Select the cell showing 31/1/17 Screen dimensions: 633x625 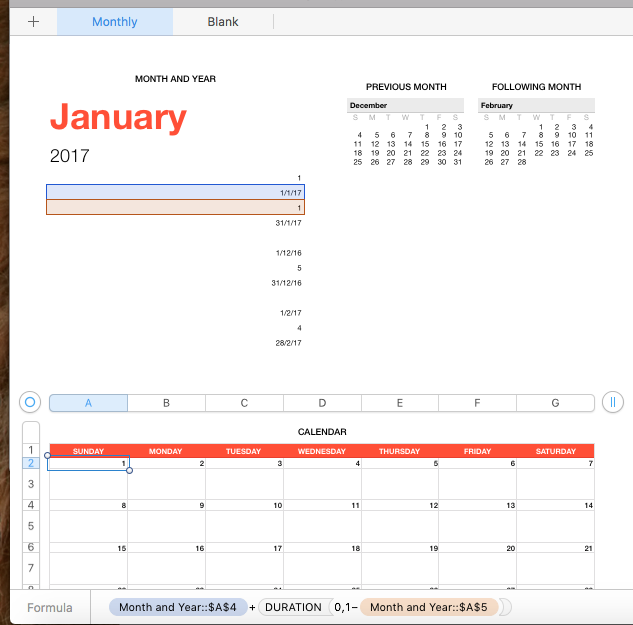point(175,222)
